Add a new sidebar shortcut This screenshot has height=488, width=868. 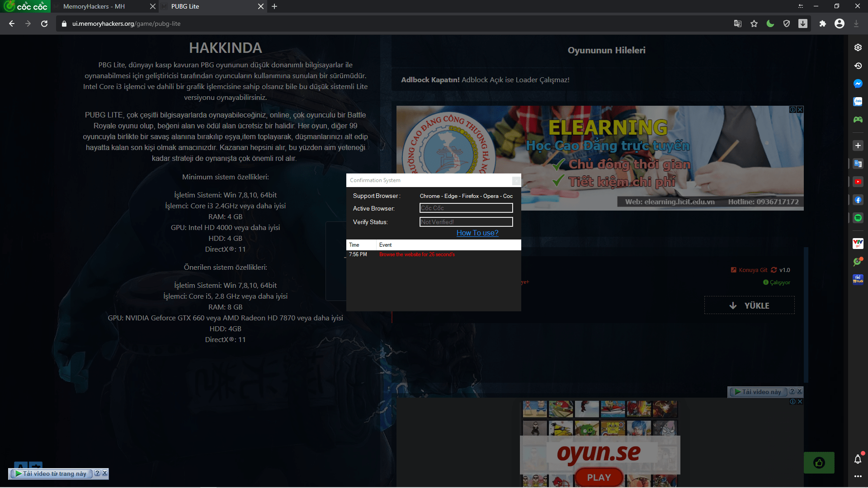pos(858,145)
